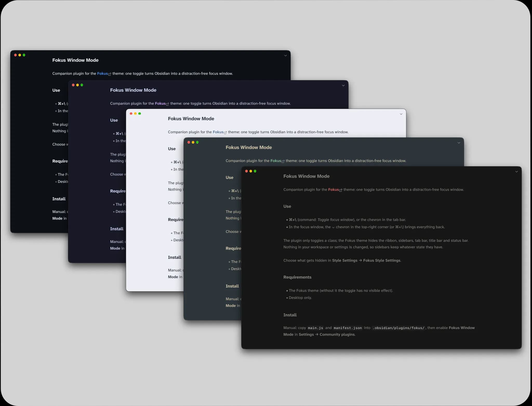Click the red close dot on the light window
This screenshot has height=406, width=532.
131,114
